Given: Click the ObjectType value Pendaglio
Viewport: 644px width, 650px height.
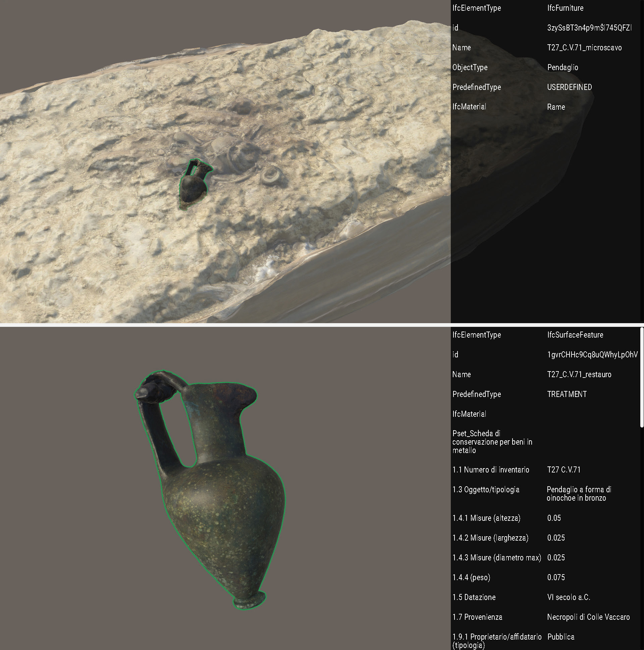Looking at the screenshot, I should [x=562, y=68].
